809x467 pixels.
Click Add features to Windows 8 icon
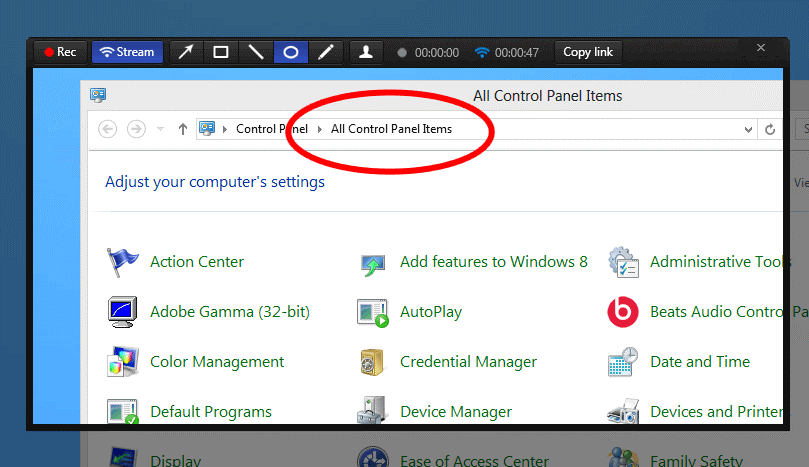click(373, 265)
